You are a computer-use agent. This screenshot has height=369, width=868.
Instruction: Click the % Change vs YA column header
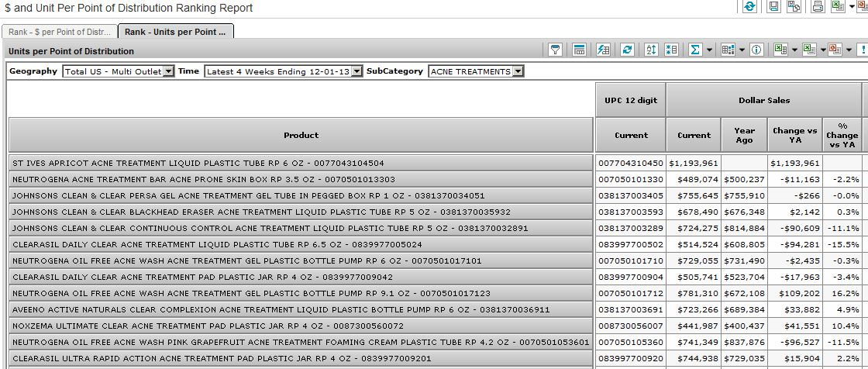click(842, 135)
